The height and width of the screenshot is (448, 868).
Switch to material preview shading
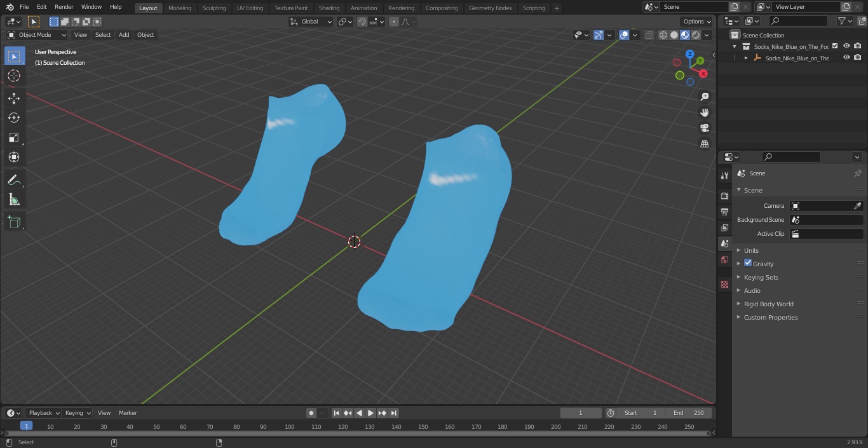(685, 35)
